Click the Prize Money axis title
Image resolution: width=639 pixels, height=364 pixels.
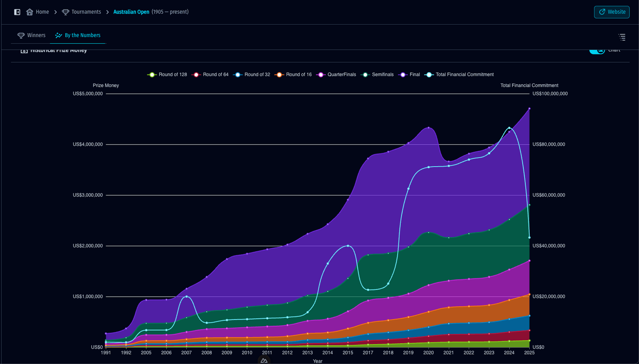coord(106,86)
